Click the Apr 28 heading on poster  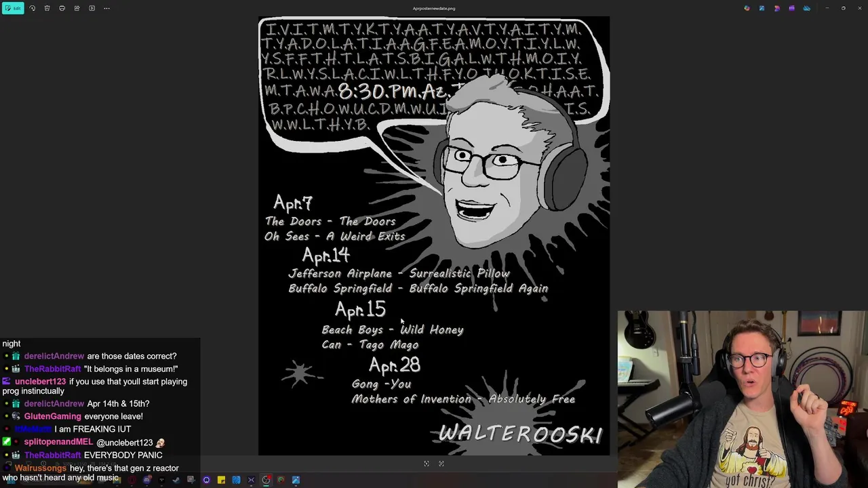tap(395, 365)
